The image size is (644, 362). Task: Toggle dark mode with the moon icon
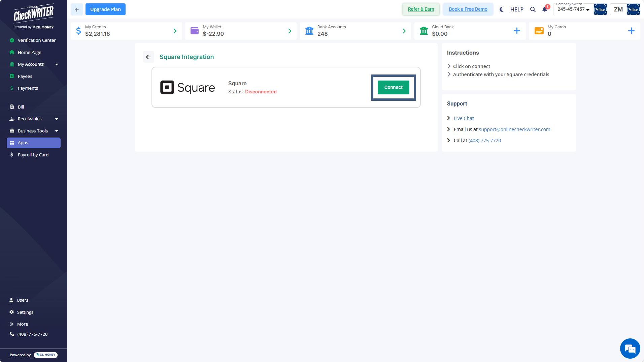(501, 9)
